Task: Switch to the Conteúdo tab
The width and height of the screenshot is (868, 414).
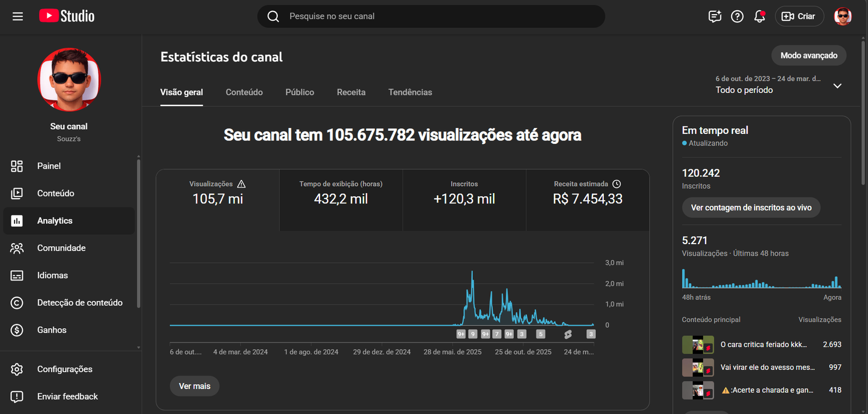Action: tap(244, 92)
